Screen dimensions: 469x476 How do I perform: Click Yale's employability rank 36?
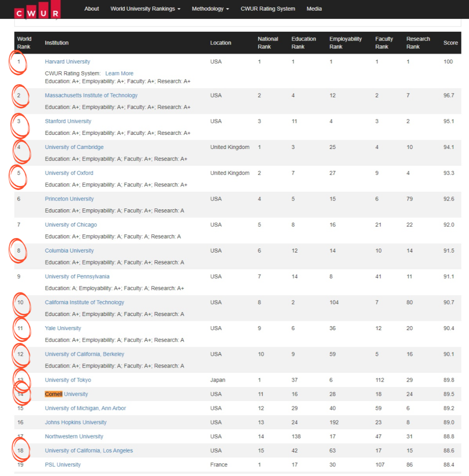tap(332, 328)
